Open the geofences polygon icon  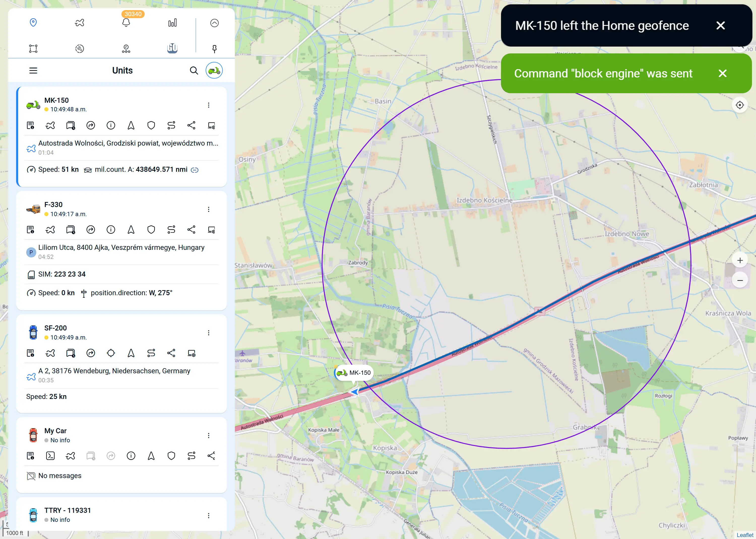tap(33, 49)
